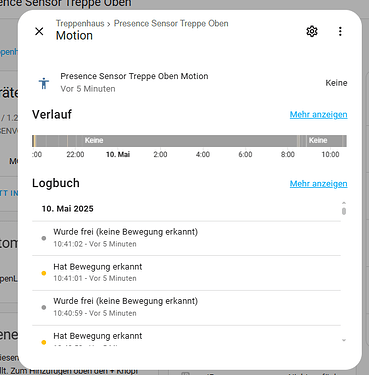Click the logbook scrollbar thumb

[x=344, y=211]
